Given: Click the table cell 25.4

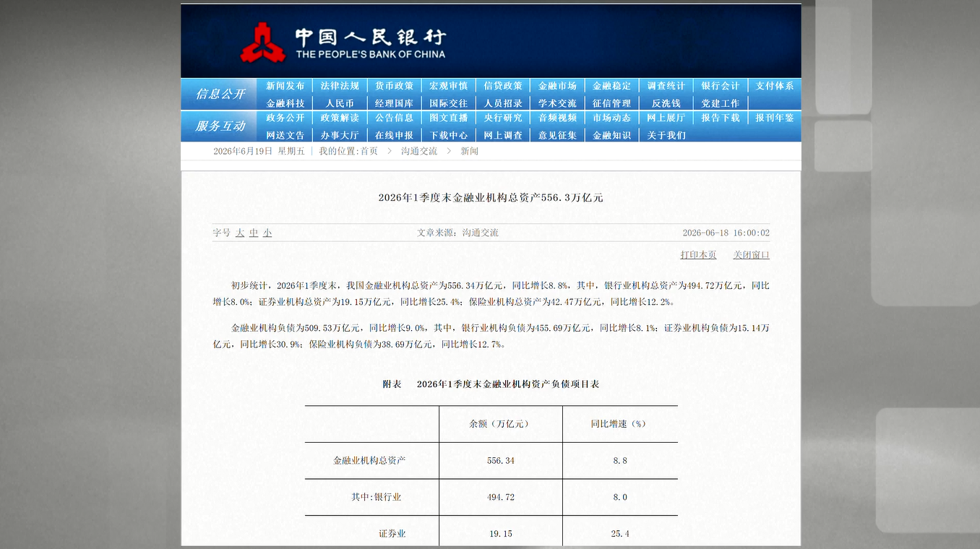Looking at the screenshot, I should pos(620,534).
